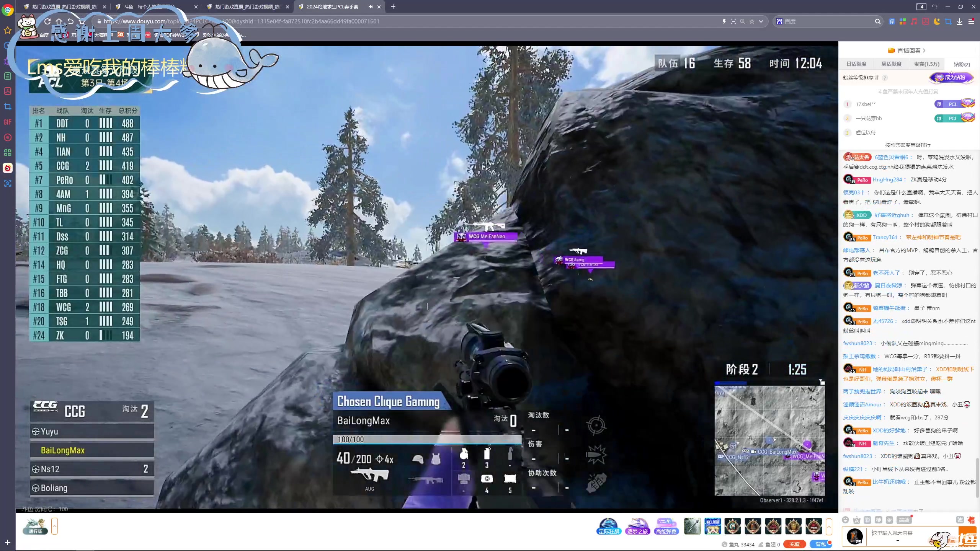Viewport: 980px width, 551px height.
Task: Bookmark this page with the address bar star
Action: pos(752,21)
